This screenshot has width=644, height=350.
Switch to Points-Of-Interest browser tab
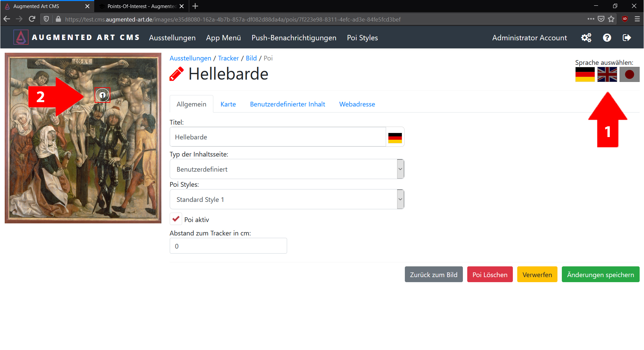[141, 6]
